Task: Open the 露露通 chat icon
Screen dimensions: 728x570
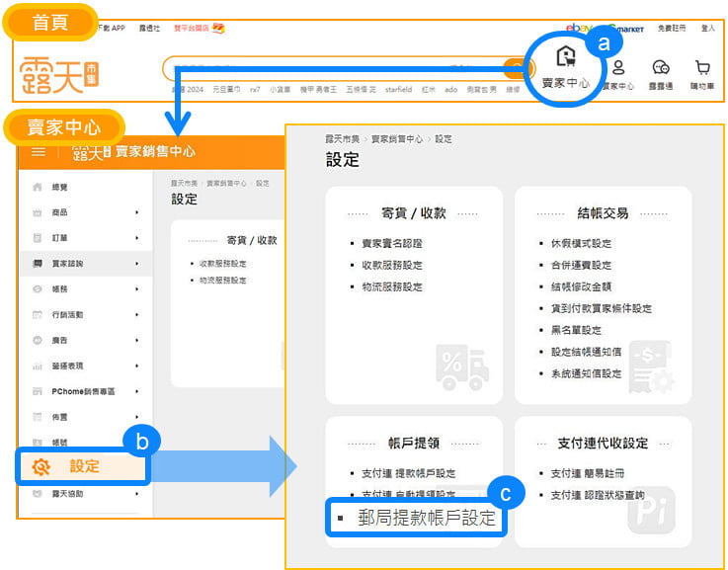Action: coord(661,68)
